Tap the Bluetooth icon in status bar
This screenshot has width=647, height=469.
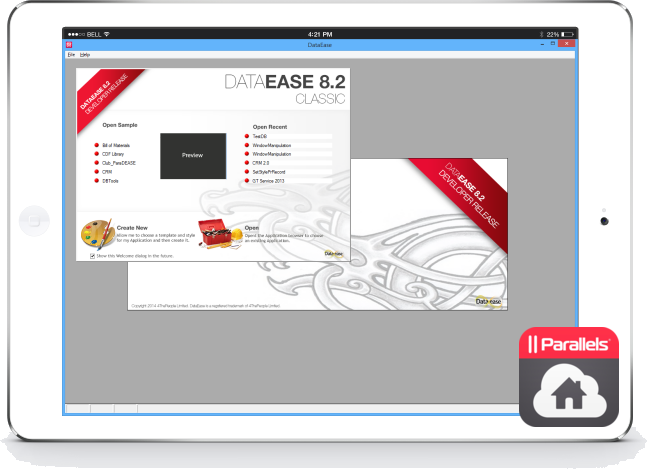tap(541, 34)
